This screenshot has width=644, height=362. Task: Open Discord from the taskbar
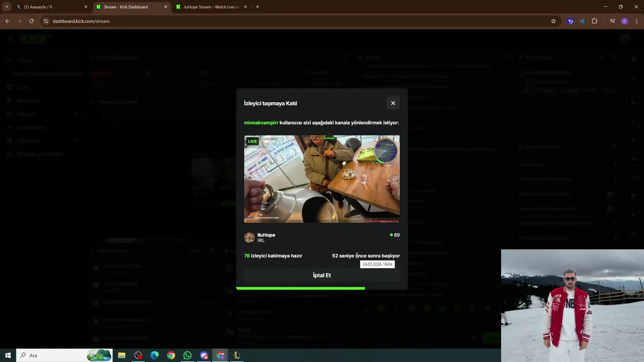204,355
